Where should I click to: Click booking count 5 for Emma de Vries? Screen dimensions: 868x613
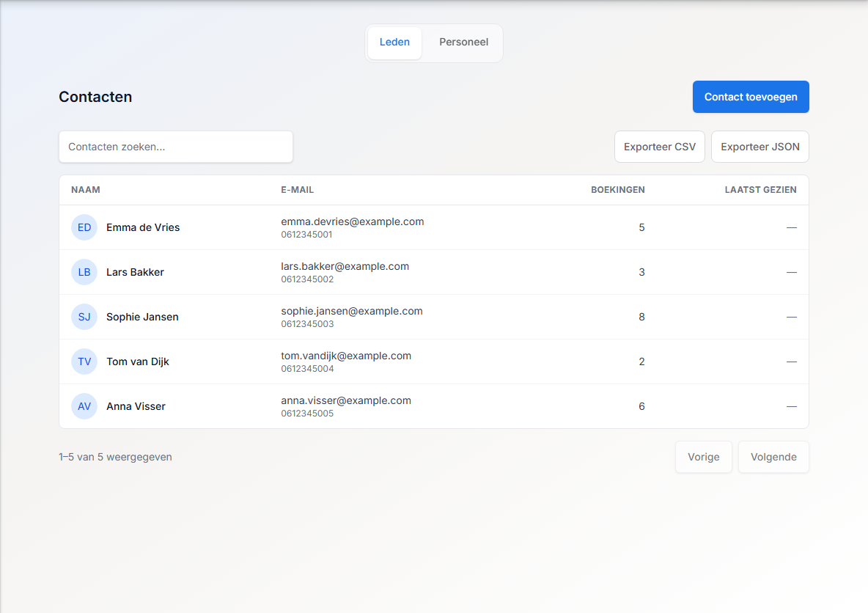tap(641, 227)
